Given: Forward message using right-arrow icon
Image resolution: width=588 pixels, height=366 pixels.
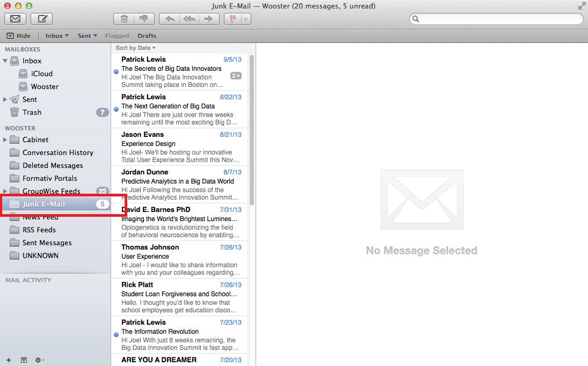Looking at the screenshot, I should coord(209,19).
